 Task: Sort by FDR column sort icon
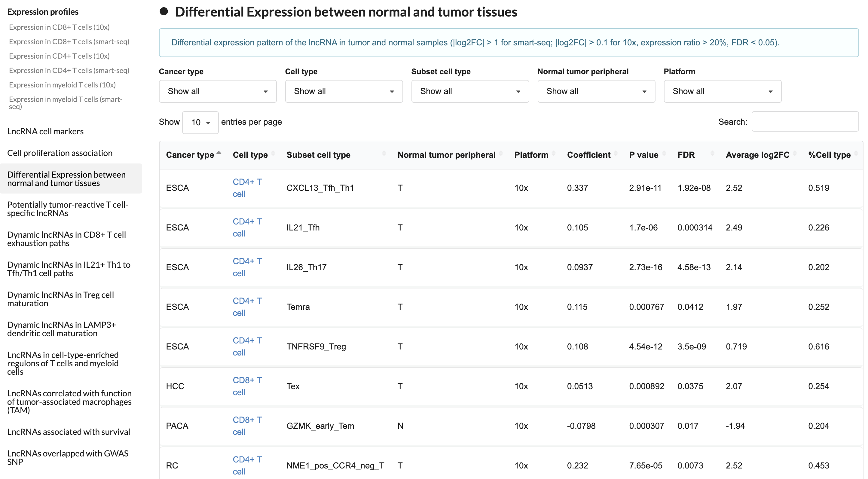pyautogui.click(x=712, y=154)
